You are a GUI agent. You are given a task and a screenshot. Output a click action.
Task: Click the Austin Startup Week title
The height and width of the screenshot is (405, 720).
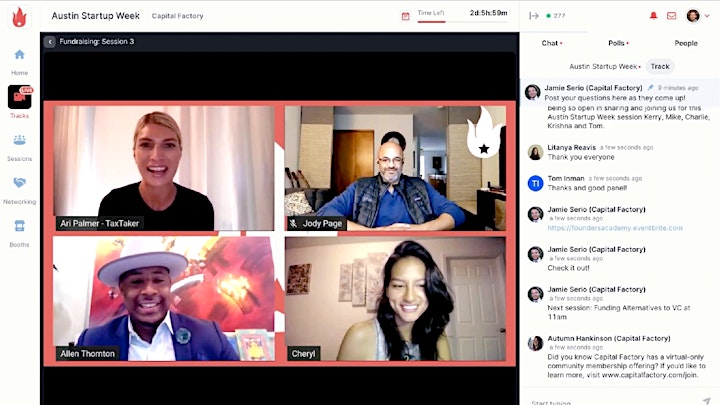click(x=96, y=16)
